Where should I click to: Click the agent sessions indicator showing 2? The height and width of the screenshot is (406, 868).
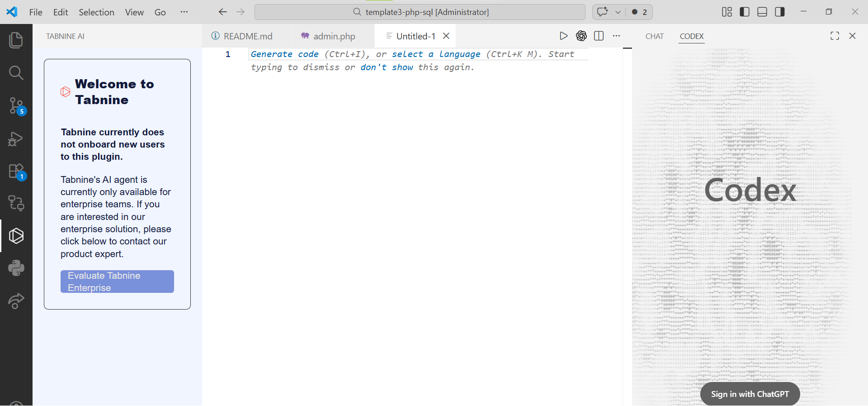(640, 12)
